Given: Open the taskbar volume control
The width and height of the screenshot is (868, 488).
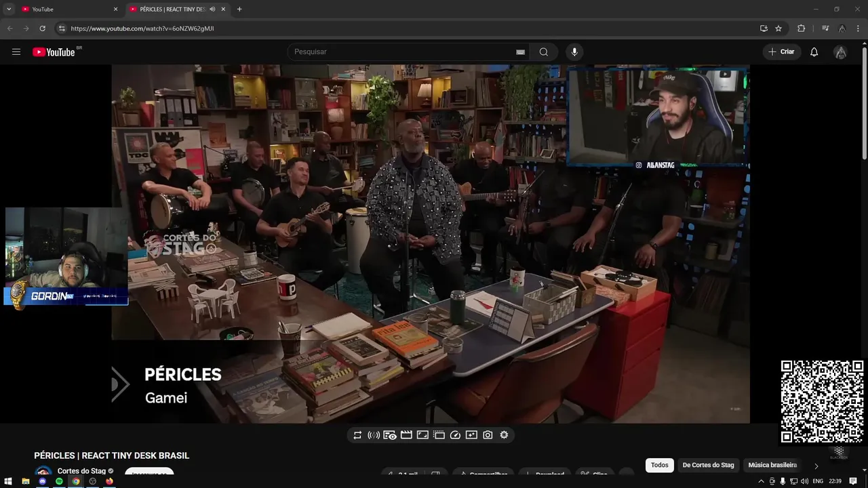Looking at the screenshot, I should click(x=804, y=481).
